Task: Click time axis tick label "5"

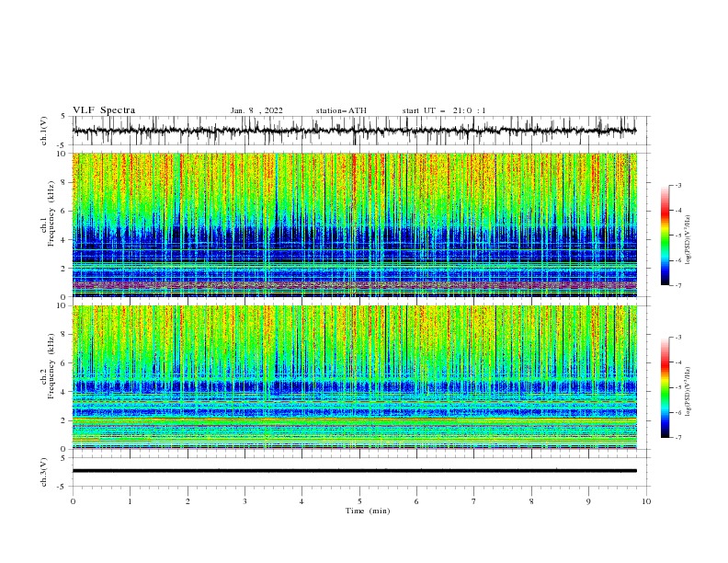Action: tap(359, 501)
